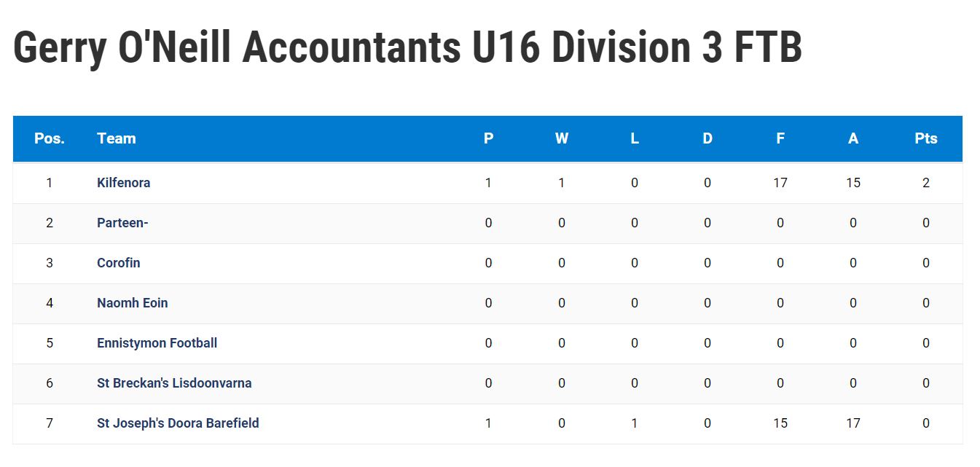The image size is (980, 467).
Task: Select the Corofin team link
Action: pyautogui.click(x=118, y=263)
